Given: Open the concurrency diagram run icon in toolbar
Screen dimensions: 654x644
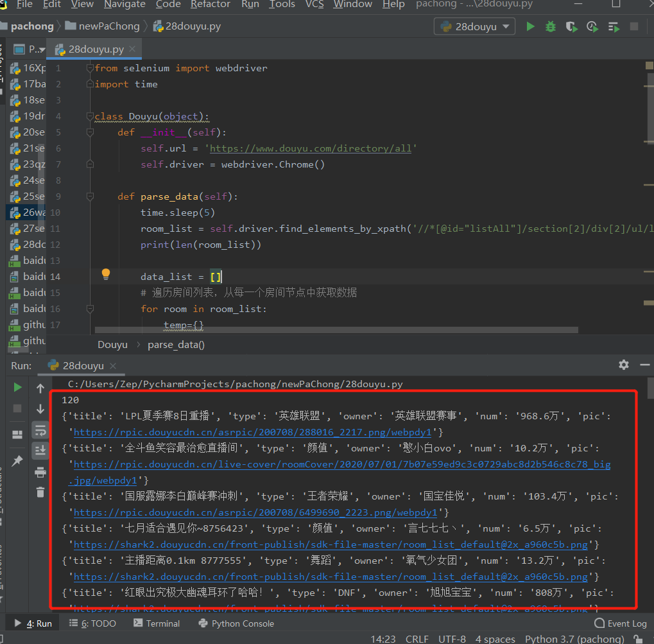Looking at the screenshot, I should [x=614, y=27].
